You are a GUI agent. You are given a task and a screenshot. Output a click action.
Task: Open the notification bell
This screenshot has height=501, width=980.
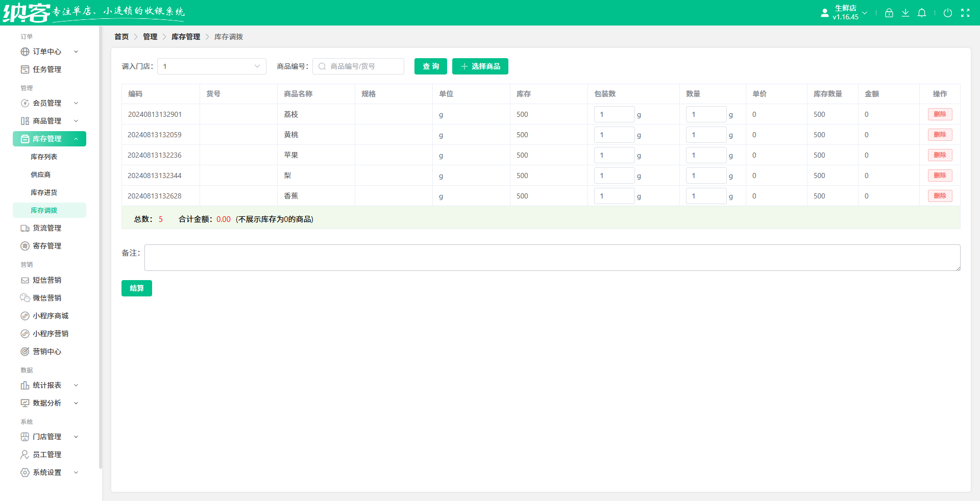tap(922, 13)
